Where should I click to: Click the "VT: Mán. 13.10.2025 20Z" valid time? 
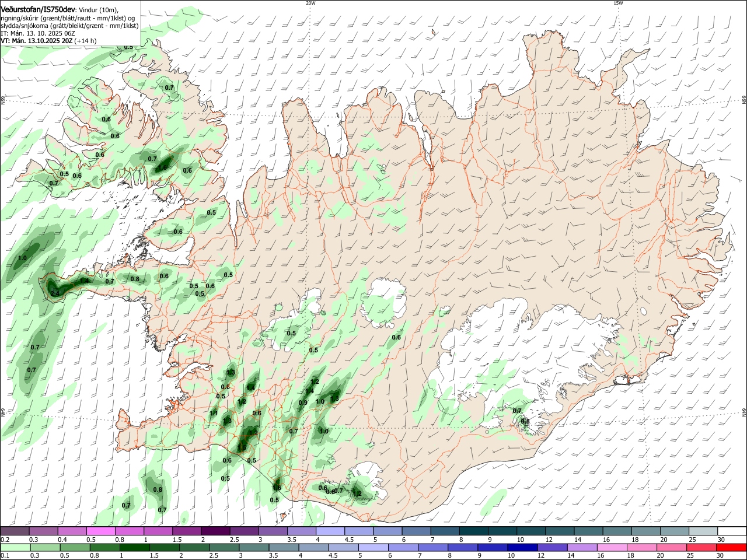(x=36, y=41)
